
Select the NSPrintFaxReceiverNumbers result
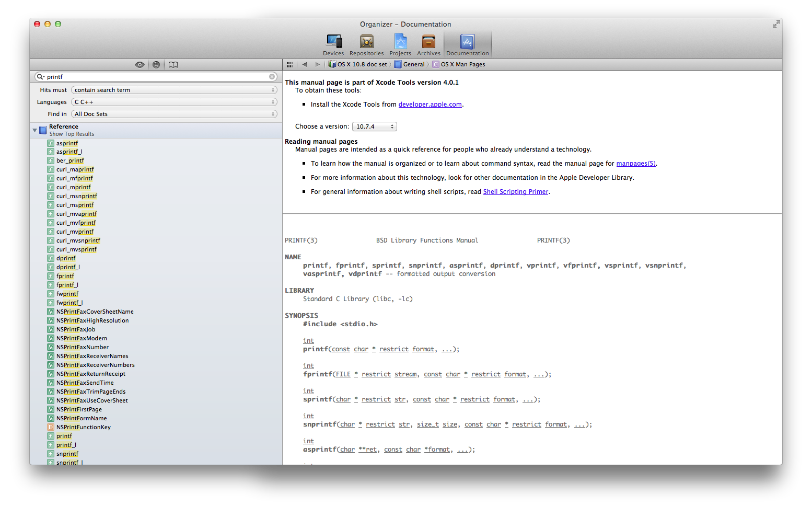(96, 365)
